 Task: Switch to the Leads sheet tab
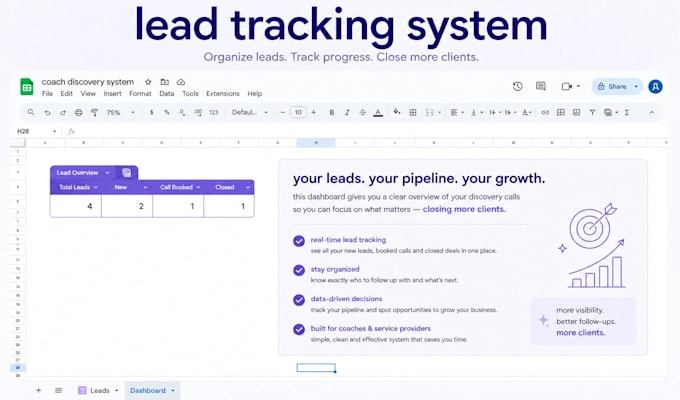(x=99, y=390)
